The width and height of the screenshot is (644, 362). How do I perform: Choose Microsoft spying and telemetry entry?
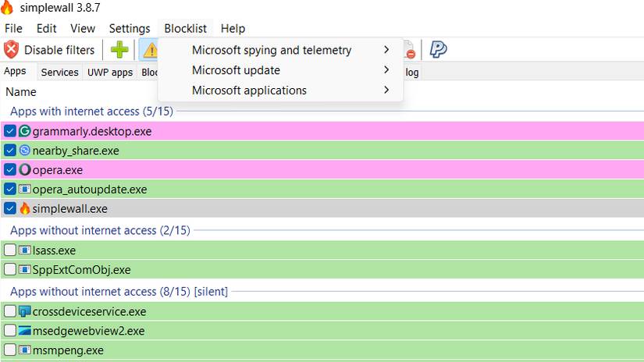pos(281,50)
